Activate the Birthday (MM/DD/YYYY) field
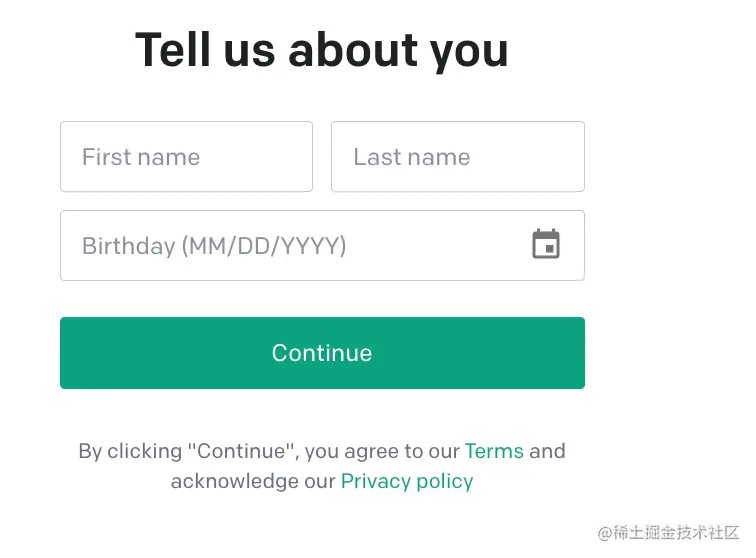This screenshot has width=756, height=558. [322, 245]
